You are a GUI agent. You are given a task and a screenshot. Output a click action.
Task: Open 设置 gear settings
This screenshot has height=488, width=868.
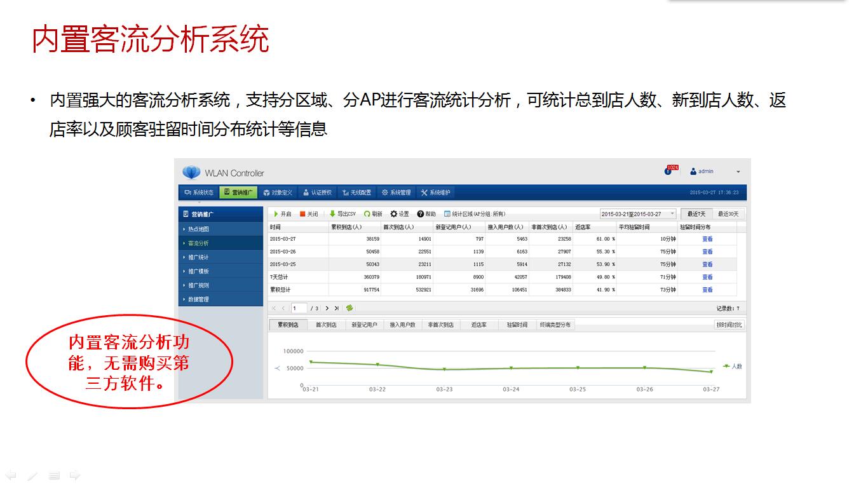pos(394,214)
